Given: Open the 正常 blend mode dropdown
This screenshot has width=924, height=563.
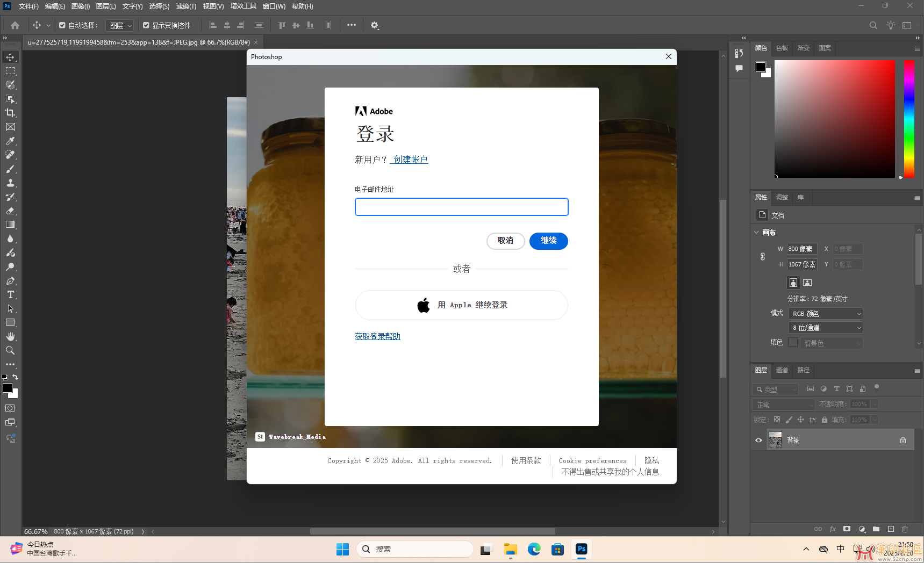Looking at the screenshot, I should (784, 405).
